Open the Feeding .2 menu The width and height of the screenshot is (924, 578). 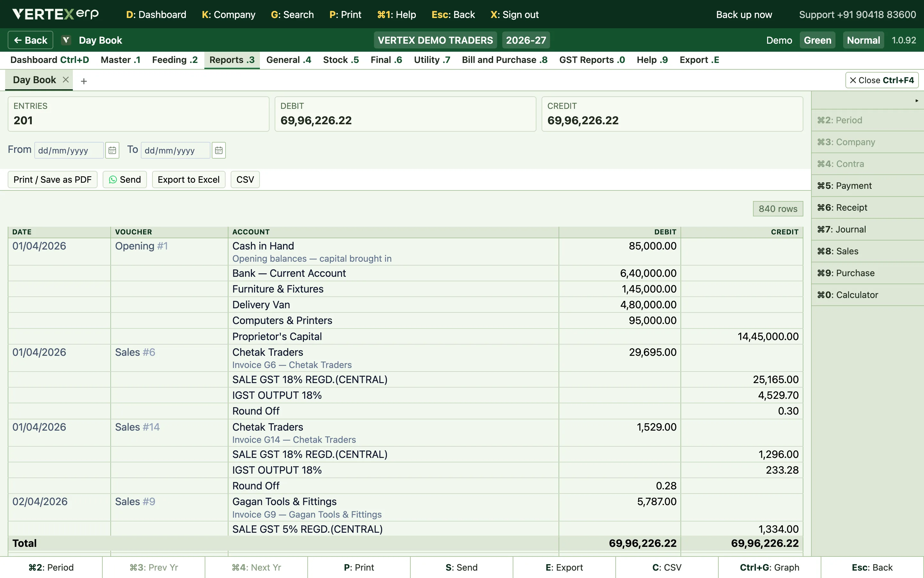tap(175, 60)
